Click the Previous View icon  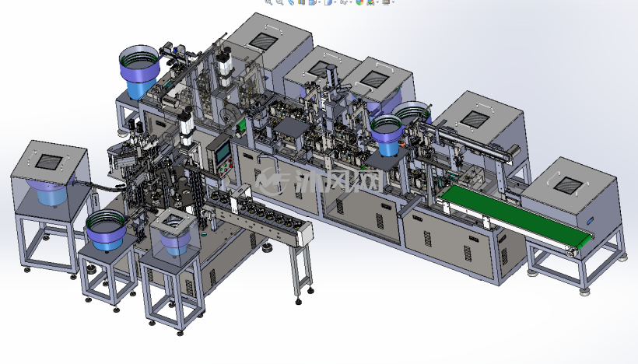290,2
